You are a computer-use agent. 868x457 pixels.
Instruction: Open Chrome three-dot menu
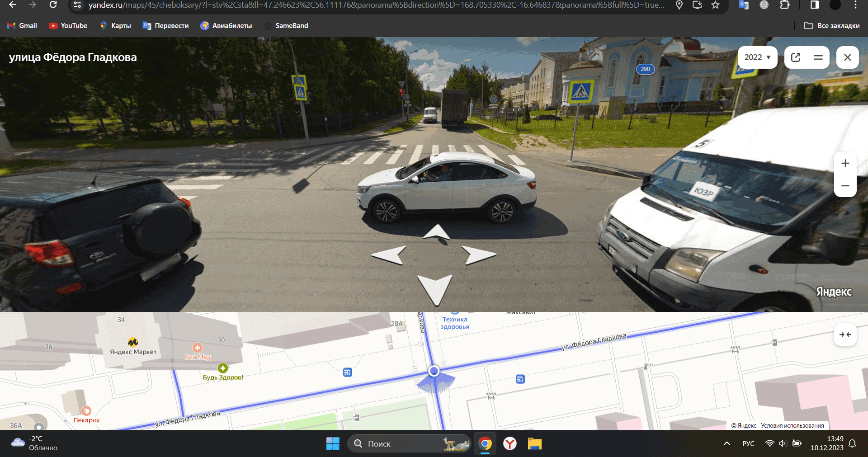click(x=855, y=5)
